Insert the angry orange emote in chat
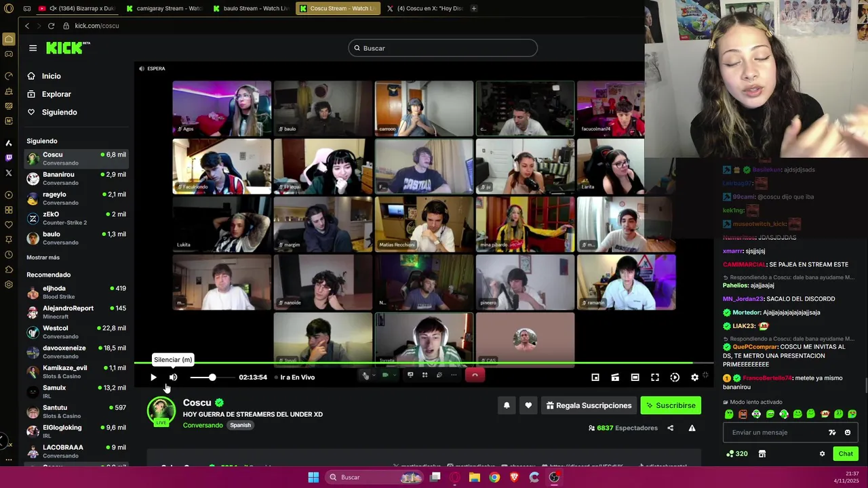The height and width of the screenshot is (488, 868). point(743,413)
